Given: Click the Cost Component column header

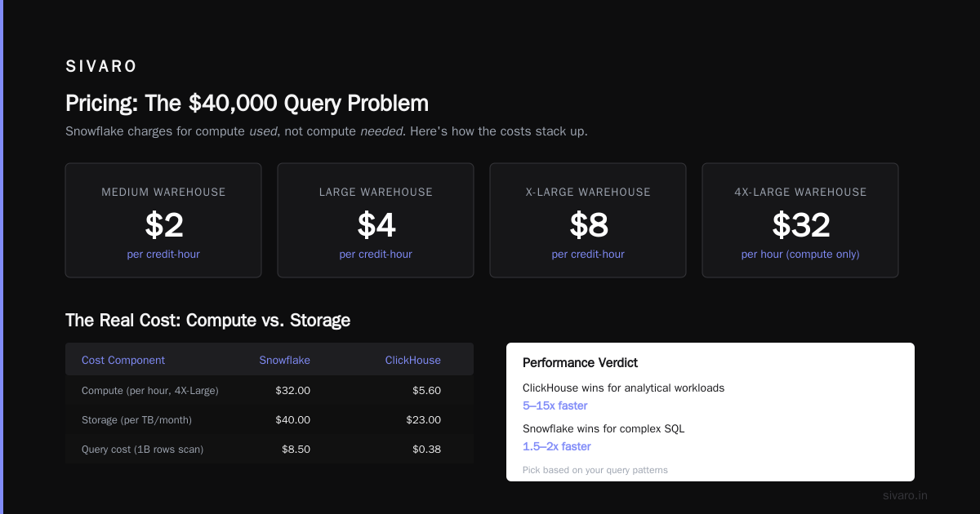Looking at the screenshot, I should tap(123, 360).
